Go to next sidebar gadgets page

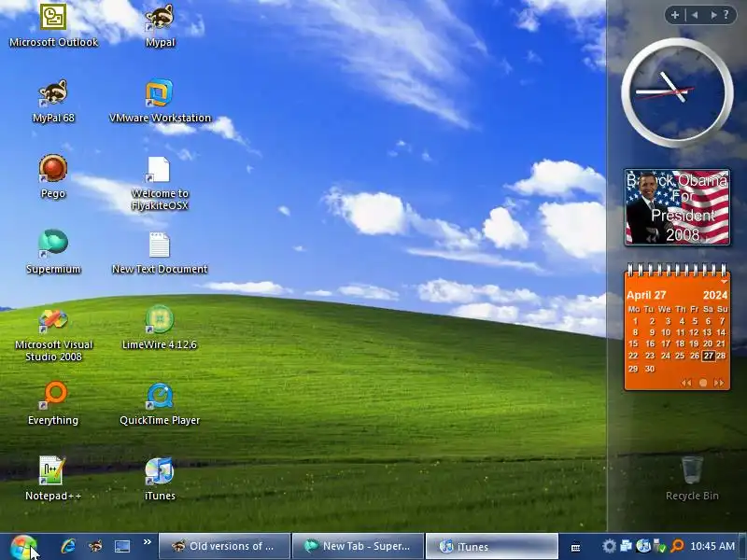click(713, 15)
